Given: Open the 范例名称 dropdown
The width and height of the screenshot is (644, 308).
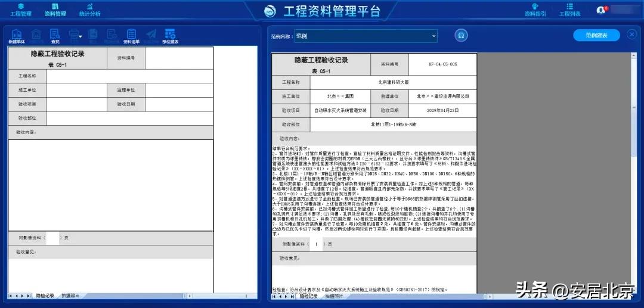Looking at the screenshot, I should [x=366, y=36].
